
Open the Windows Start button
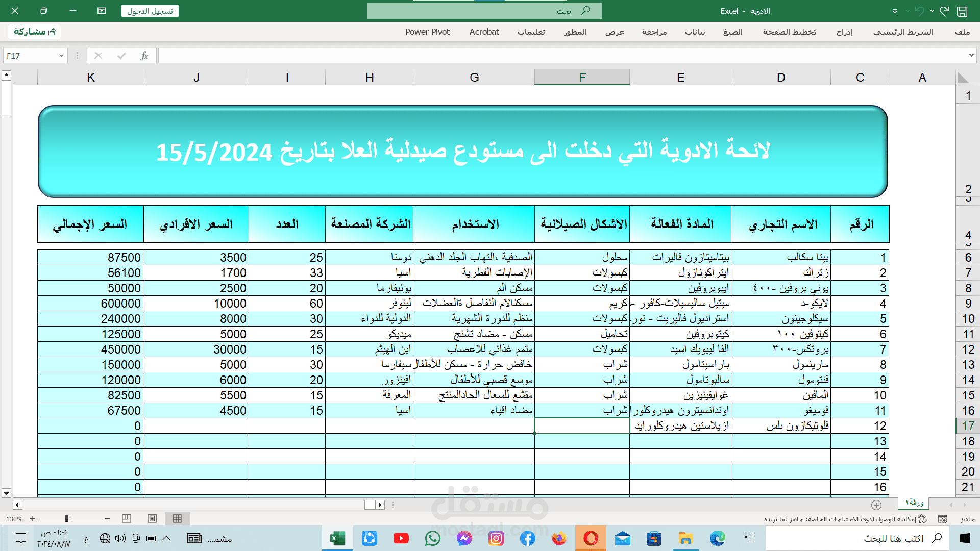tap(965, 538)
